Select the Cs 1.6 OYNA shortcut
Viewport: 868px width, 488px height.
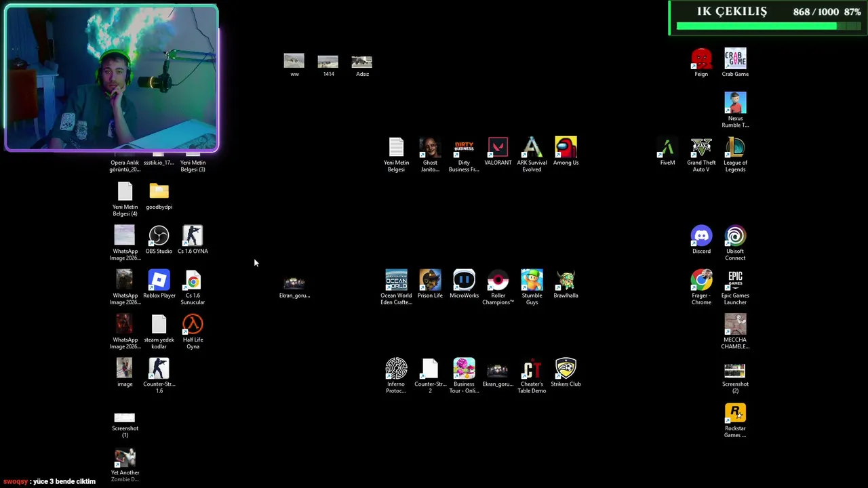(193, 237)
